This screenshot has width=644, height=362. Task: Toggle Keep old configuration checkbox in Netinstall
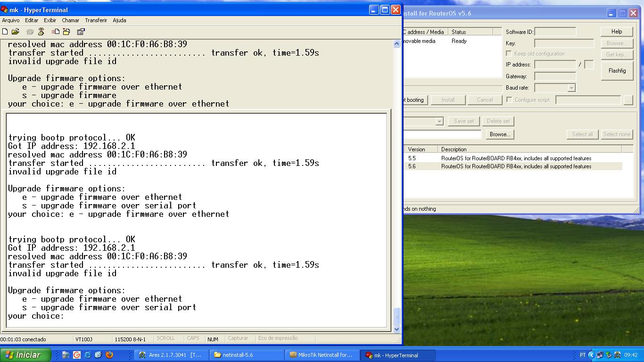pyautogui.click(x=509, y=54)
